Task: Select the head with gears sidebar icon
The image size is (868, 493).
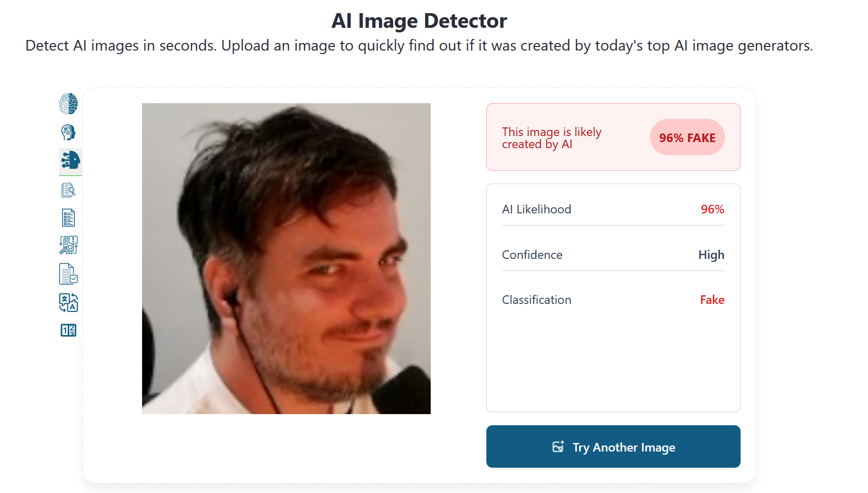Action: click(x=68, y=132)
